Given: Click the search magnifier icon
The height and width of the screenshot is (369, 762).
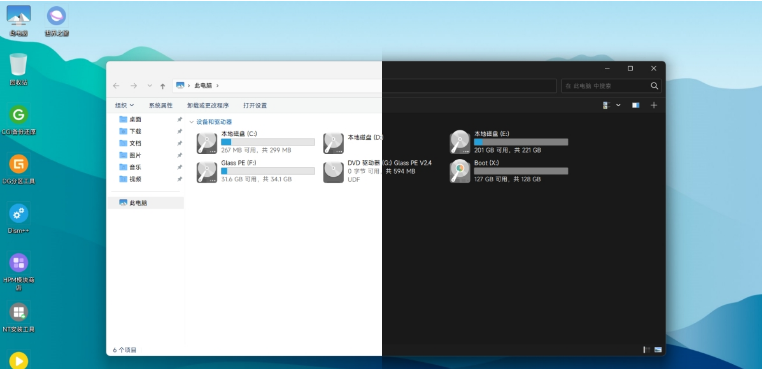Looking at the screenshot, I should pyautogui.click(x=654, y=86).
